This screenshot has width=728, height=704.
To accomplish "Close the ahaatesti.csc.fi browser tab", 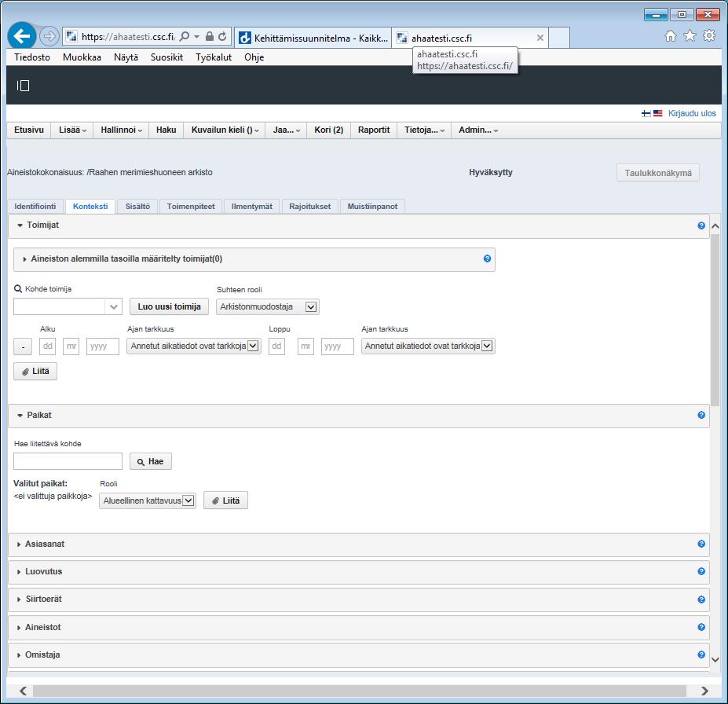I will pos(540,38).
